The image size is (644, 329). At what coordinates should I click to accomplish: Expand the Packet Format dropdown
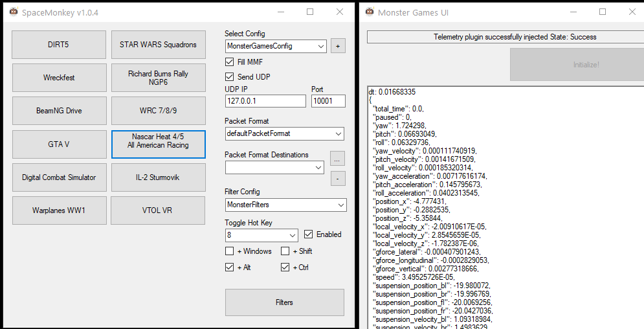tap(285, 133)
